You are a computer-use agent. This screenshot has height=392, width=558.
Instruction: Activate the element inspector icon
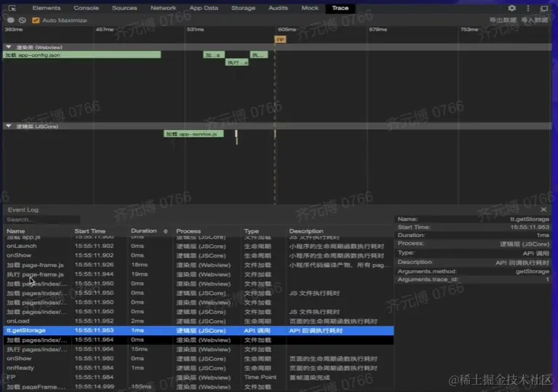(x=12, y=8)
